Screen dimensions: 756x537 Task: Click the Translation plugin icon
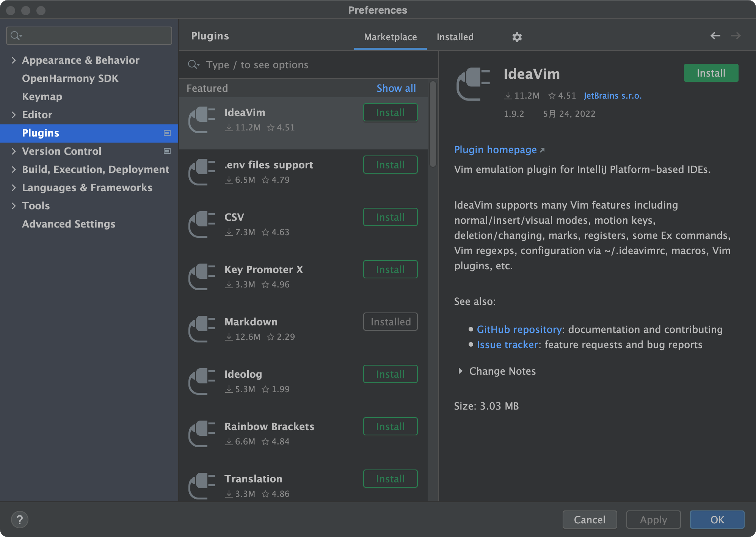pos(202,486)
